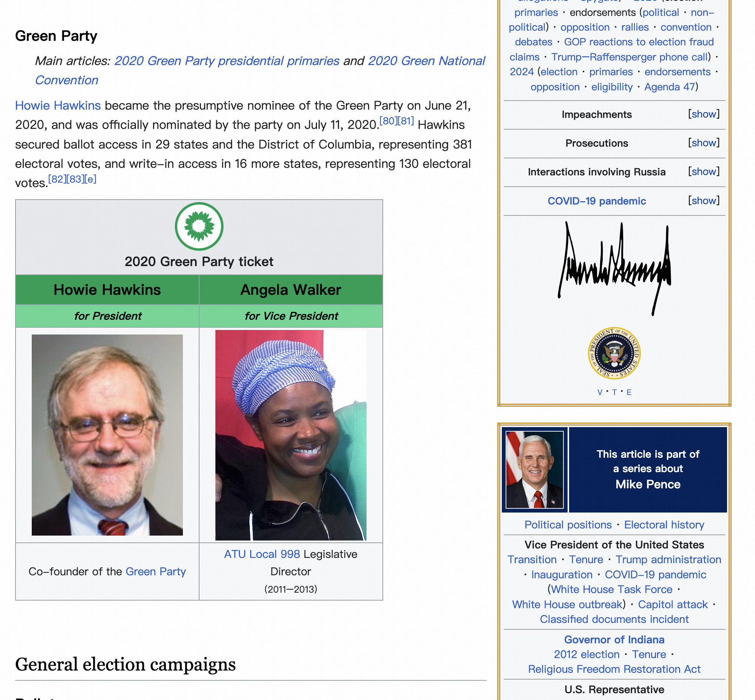Click the Green Party sunflower logo
This screenshot has width=755, height=700.
pyautogui.click(x=199, y=226)
